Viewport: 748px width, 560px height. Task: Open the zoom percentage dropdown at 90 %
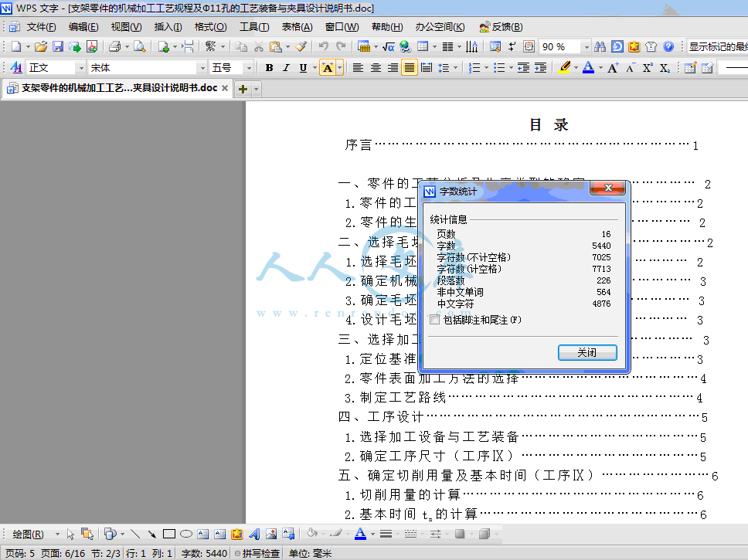(586, 47)
